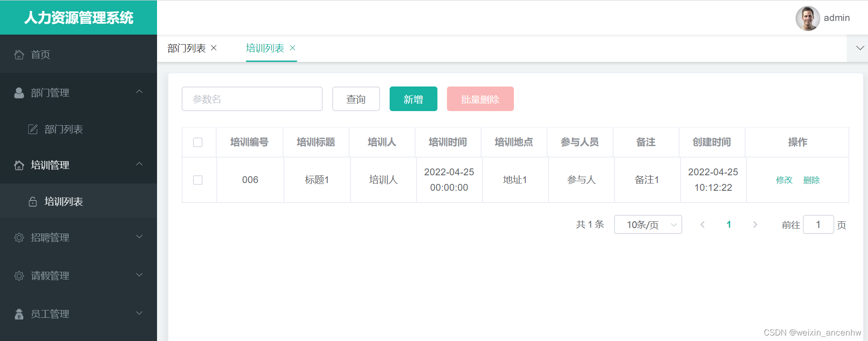The height and width of the screenshot is (341, 868).
Task: Click the cell 标题1
Action: tap(317, 180)
